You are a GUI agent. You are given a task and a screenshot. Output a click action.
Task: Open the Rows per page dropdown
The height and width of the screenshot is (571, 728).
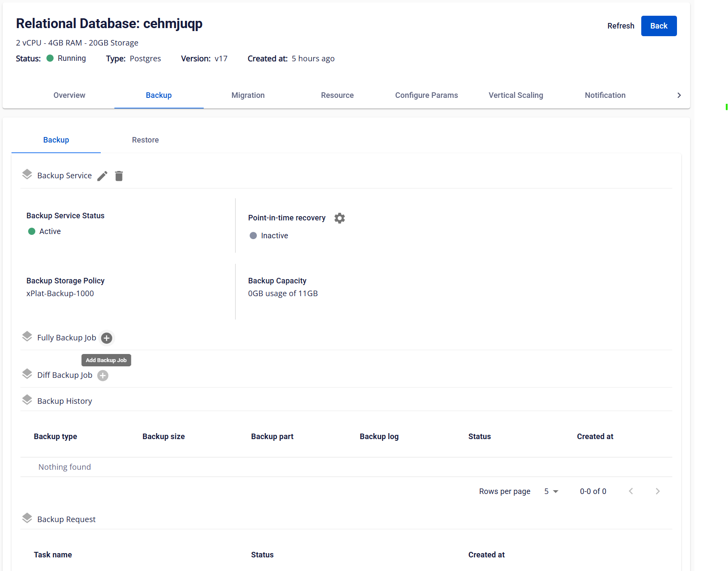coord(551,491)
